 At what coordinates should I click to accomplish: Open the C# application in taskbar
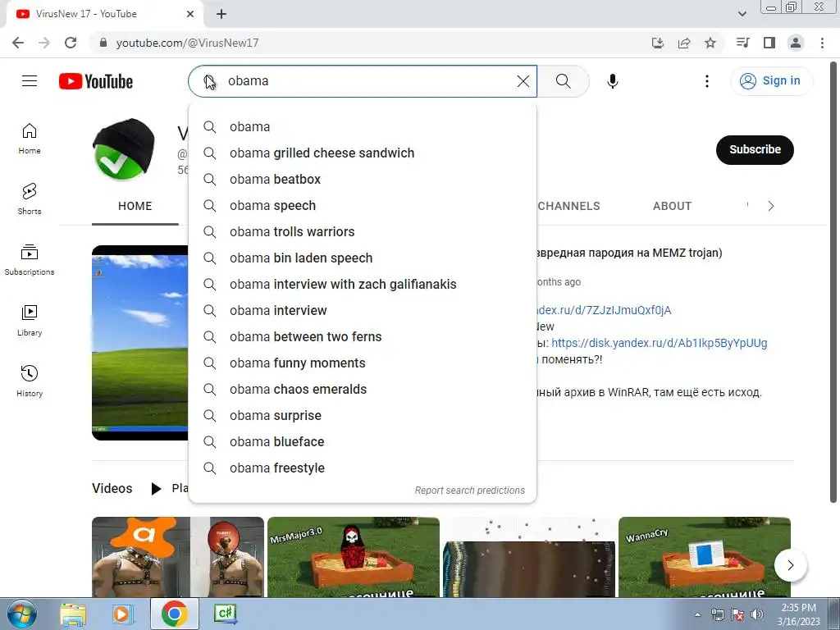225,614
